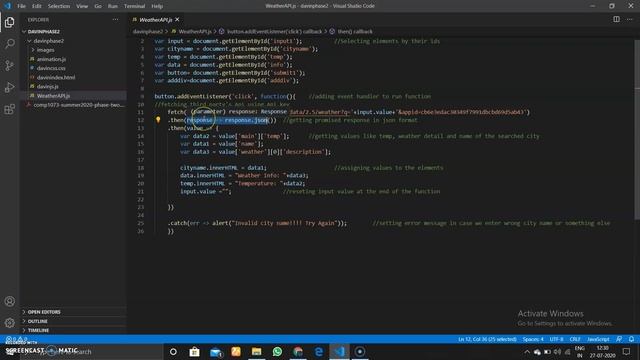Open Microsoft Edge from the taskbar
This screenshot has width=640, height=360.
(x=318, y=351)
